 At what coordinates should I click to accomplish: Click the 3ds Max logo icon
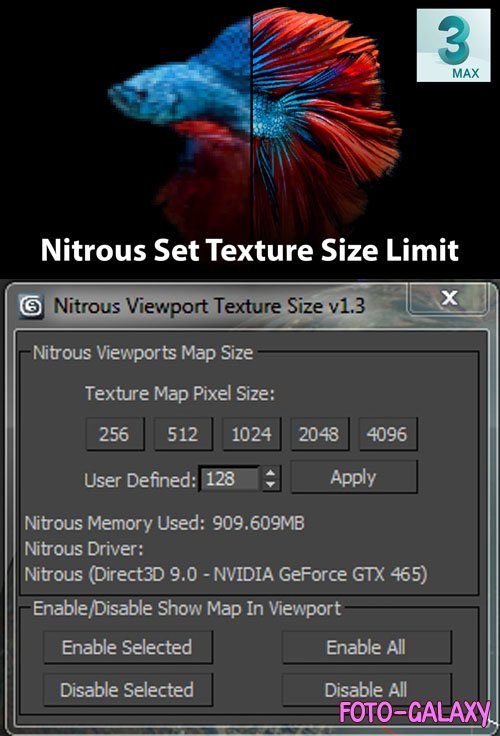tap(454, 46)
